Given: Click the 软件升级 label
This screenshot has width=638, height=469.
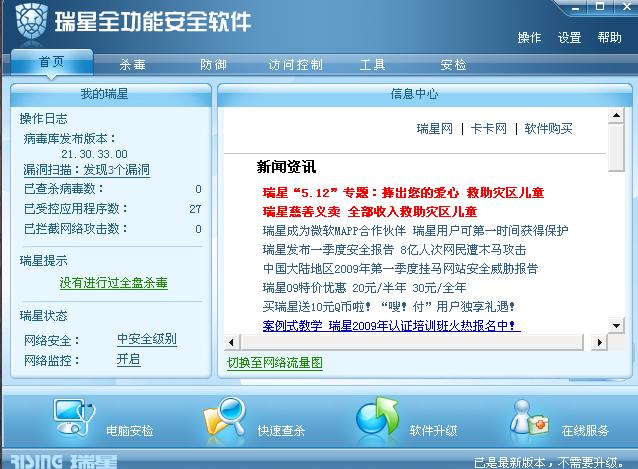Looking at the screenshot, I should (433, 430).
